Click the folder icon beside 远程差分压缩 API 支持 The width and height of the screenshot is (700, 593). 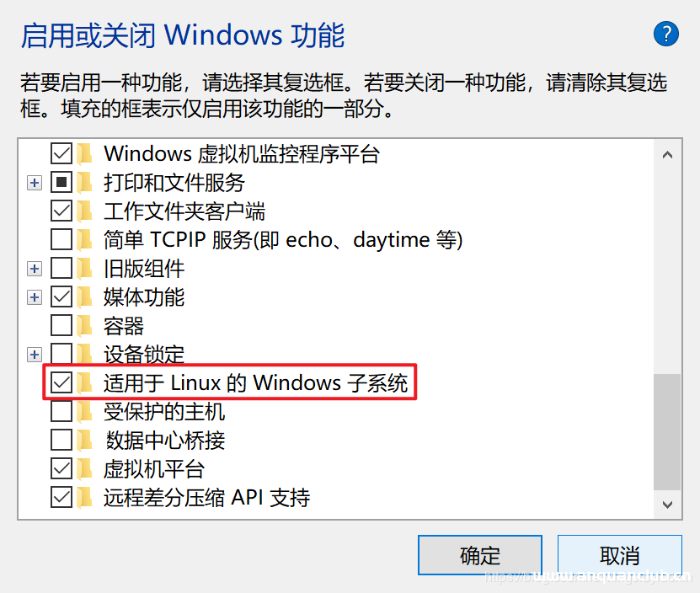(84, 497)
